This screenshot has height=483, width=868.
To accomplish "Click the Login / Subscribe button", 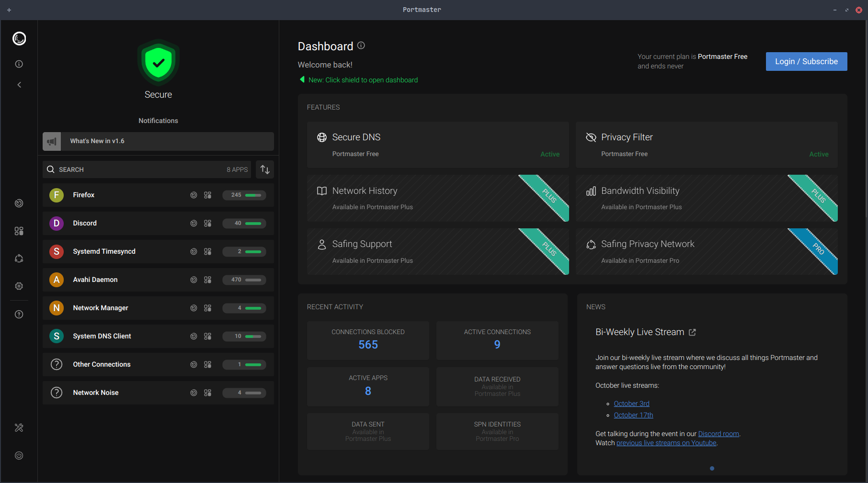I will click(807, 62).
